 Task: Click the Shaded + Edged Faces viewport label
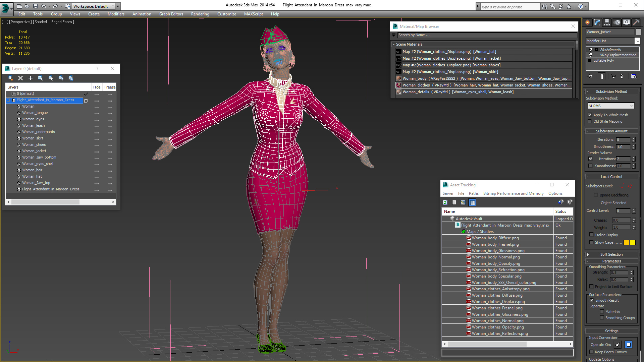(53, 22)
